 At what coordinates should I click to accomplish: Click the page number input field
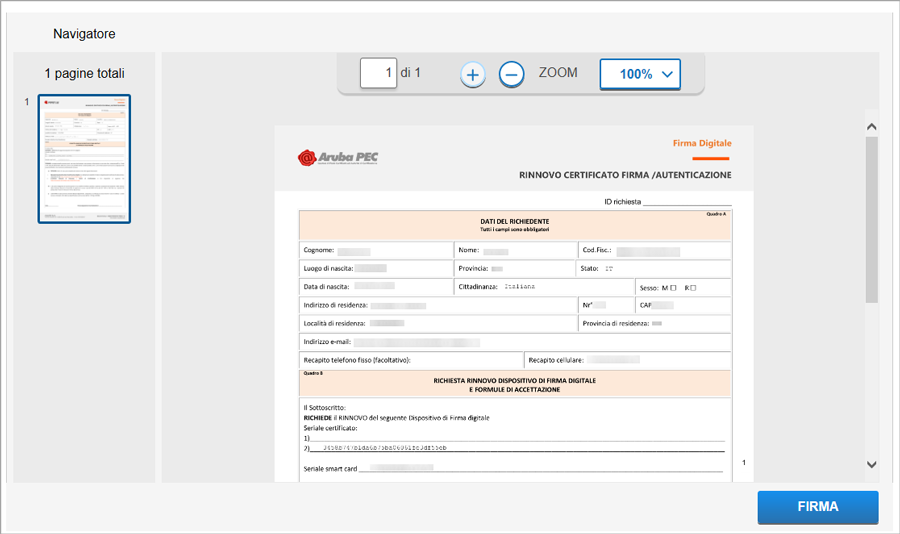click(378, 73)
